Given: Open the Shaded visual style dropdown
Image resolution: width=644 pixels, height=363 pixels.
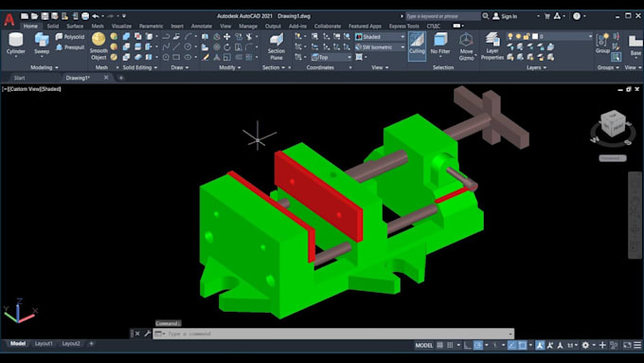Looking at the screenshot, I should point(380,37).
